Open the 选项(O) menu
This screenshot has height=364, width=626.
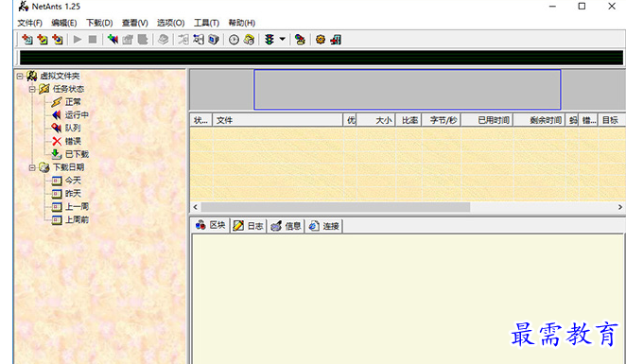[x=170, y=23]
